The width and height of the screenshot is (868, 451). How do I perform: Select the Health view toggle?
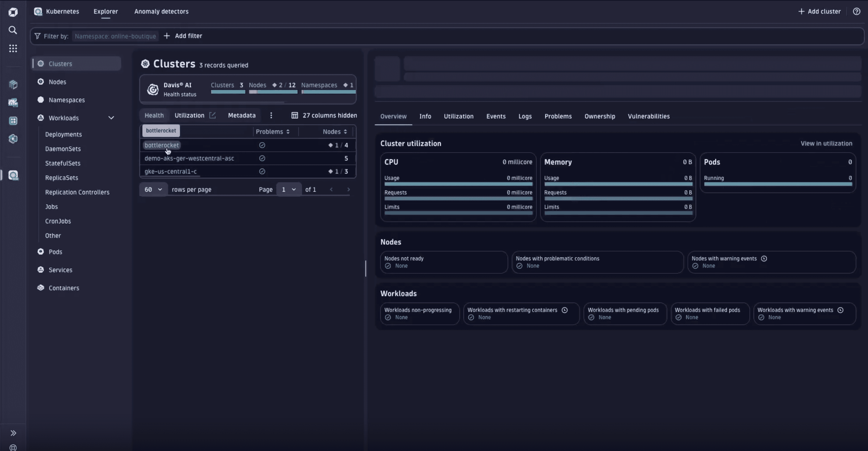pyautogui.click(x=154, y=116)
